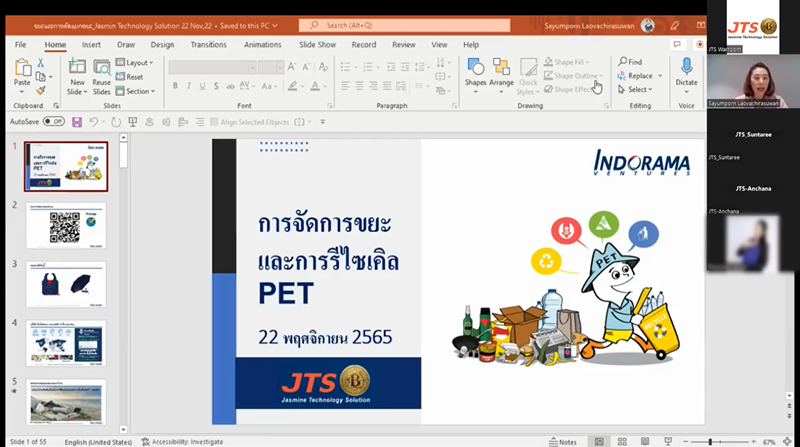Screen dimensions: 800x447
Task: Open the Animations tab
Action: 262,44
